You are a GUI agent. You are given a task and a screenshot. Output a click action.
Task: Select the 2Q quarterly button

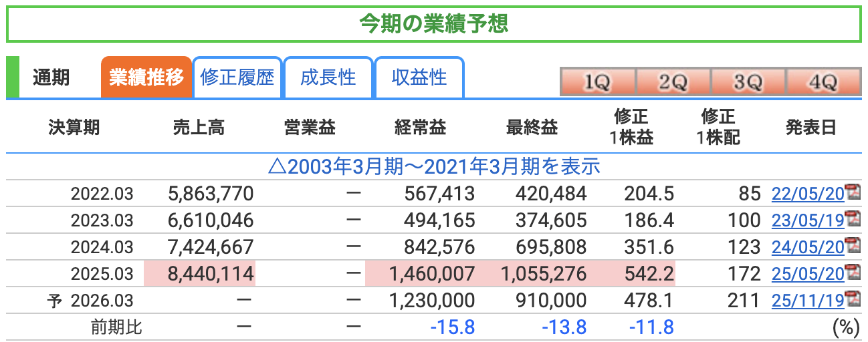[x=672, y=83]
